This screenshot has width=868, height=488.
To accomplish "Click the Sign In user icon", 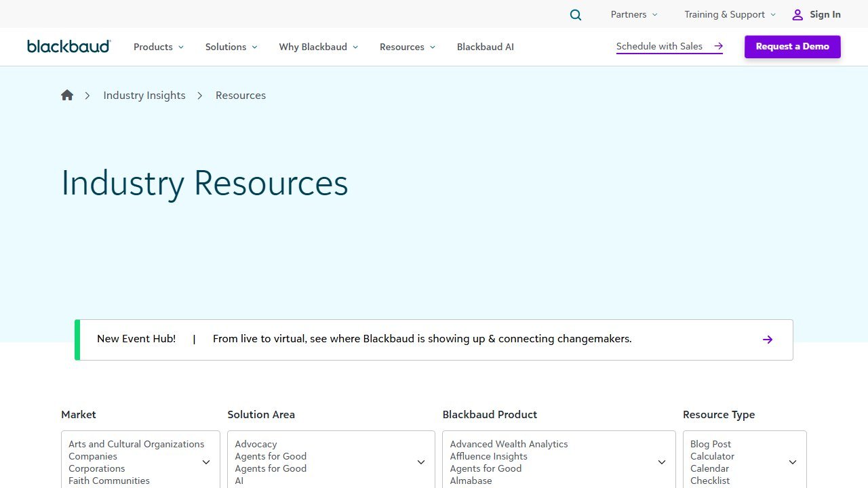I will 797,14.
